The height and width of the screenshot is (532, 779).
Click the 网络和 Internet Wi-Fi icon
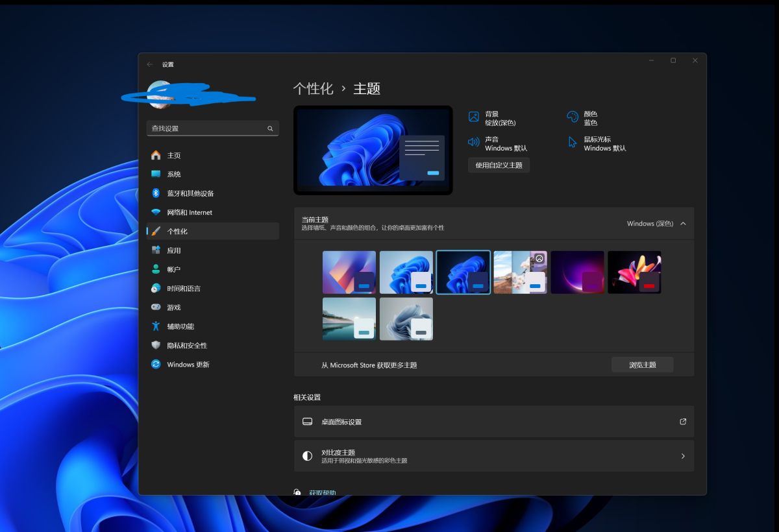[156, 212]
